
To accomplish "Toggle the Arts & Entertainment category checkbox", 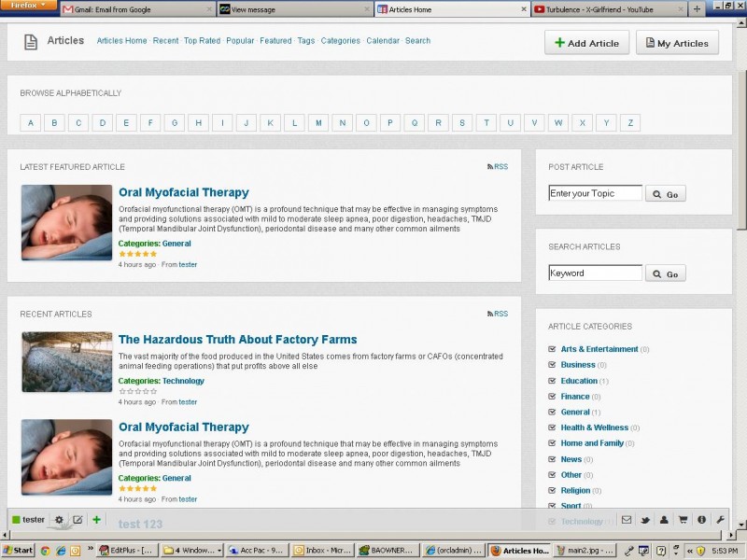I will (552, 349).
